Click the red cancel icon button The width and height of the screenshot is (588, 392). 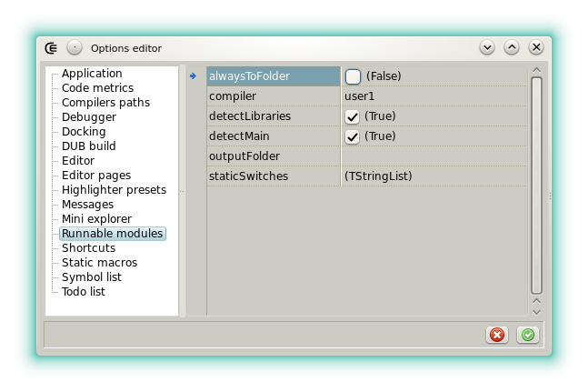[x=497, y=335]
